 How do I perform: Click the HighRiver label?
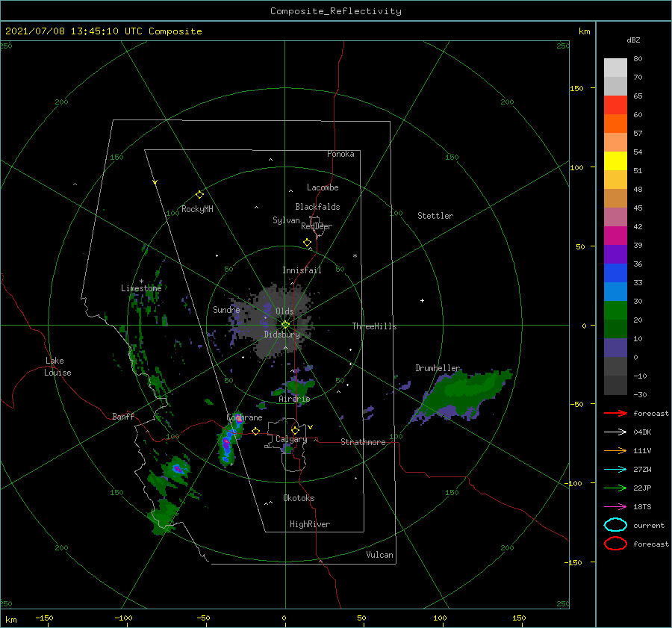[310, 524]
